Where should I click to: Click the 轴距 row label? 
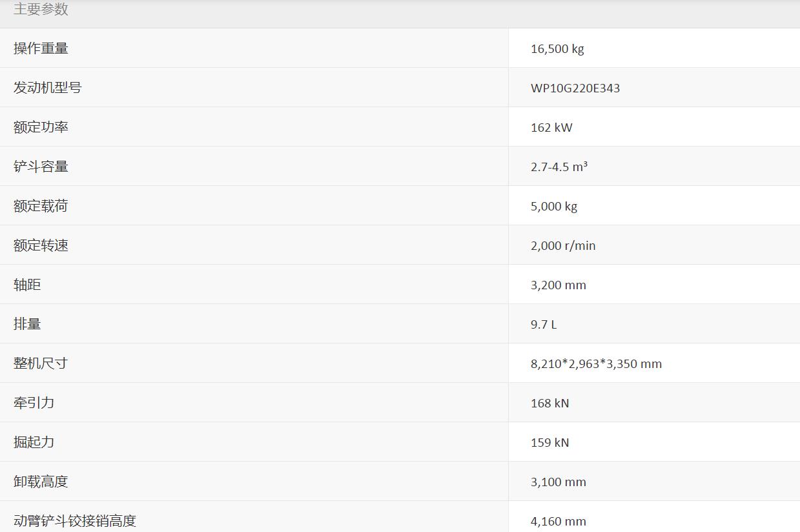[27, 285]
